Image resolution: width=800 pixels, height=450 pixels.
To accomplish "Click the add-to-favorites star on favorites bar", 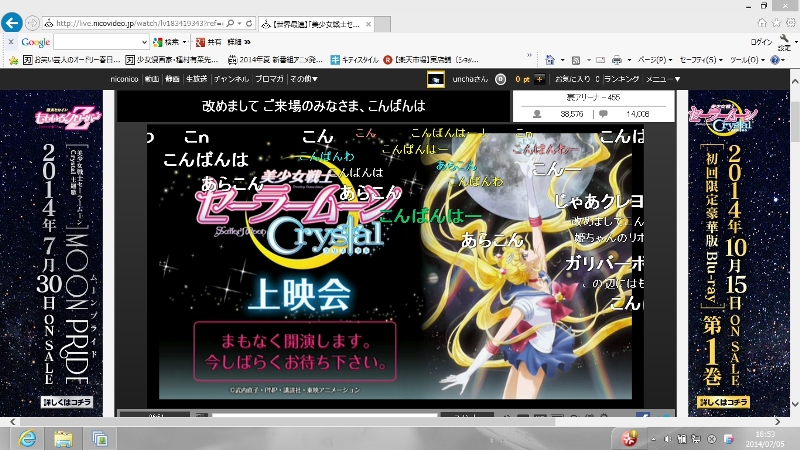I will point(14,60).
